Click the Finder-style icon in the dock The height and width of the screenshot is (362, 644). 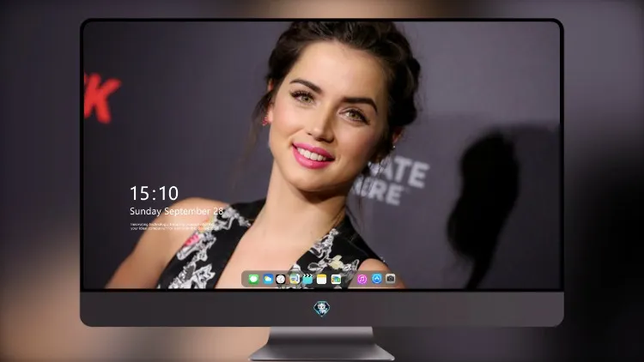point(294,279)
